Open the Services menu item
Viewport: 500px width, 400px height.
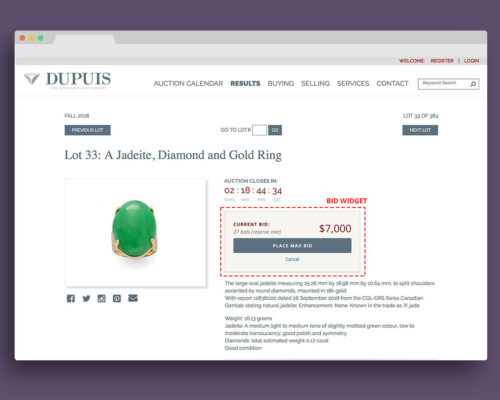(353, 83)
